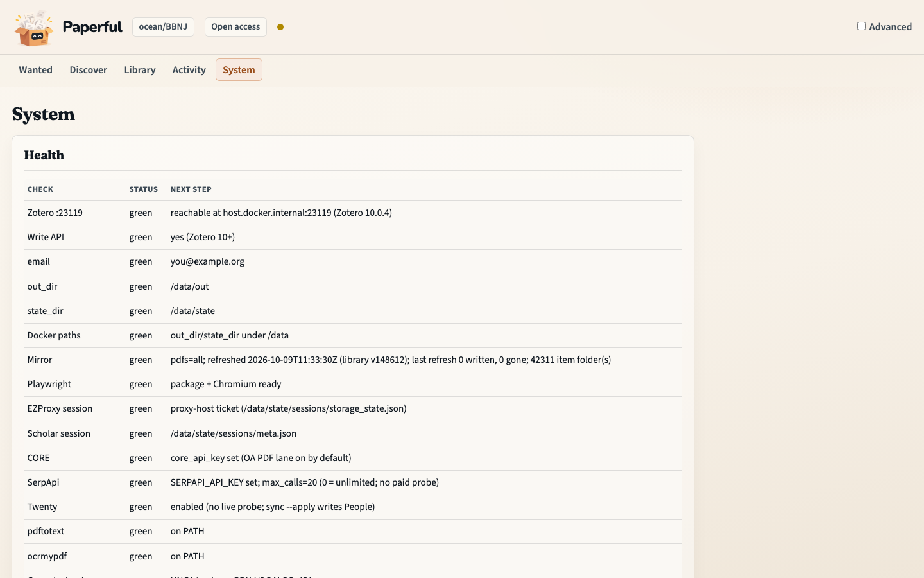
Task: Select the EZProxy session check label
Action: [x=60, y=408]
